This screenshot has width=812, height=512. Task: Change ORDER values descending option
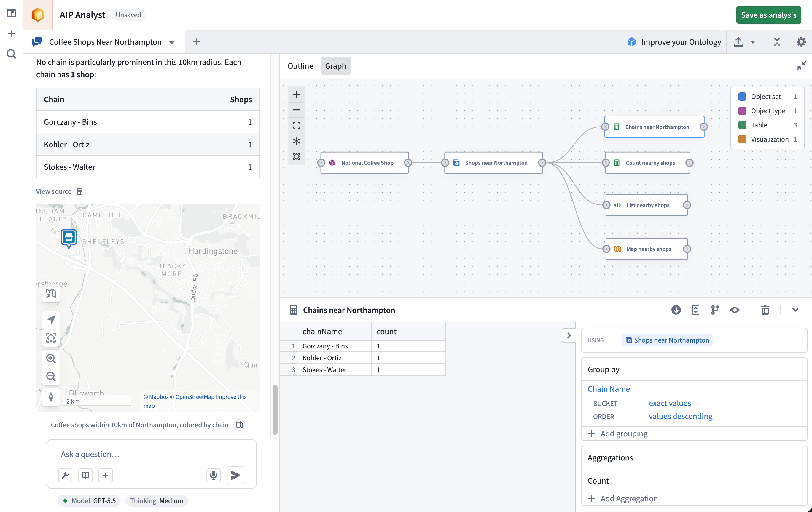tap(681, 416)
